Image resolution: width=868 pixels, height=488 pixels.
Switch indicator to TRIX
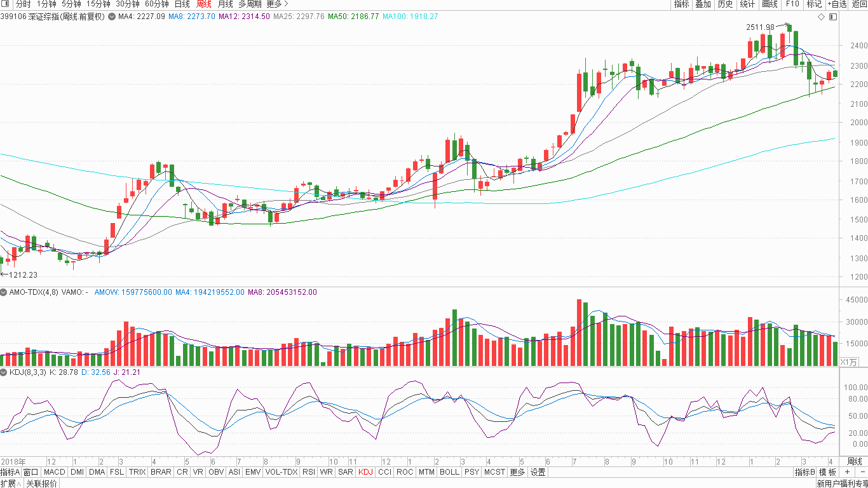pyautogui.click(x=137, y=472)
